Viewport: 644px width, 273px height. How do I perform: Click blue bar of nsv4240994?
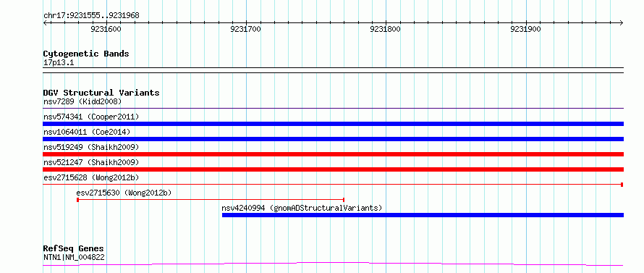pyautogui.click(x=423, y=215)
